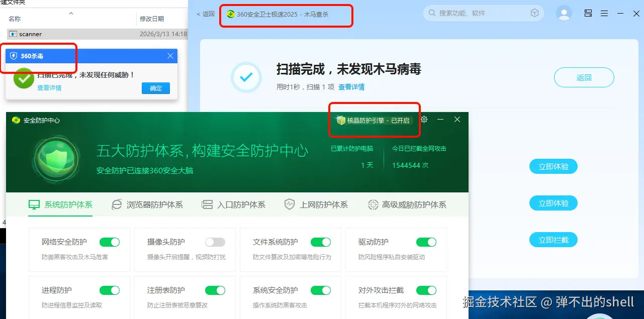Click the target icon of 高级威胁防护体系

point(373,204)
